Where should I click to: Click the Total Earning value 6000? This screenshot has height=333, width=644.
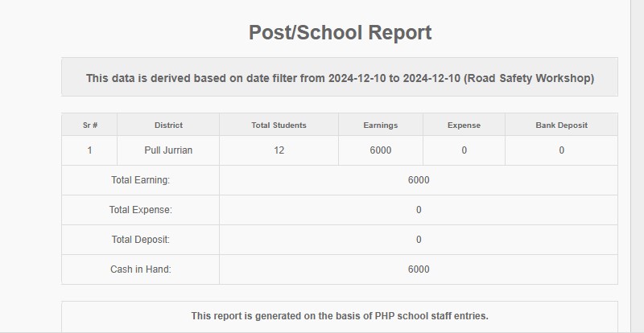click(419, 180)
